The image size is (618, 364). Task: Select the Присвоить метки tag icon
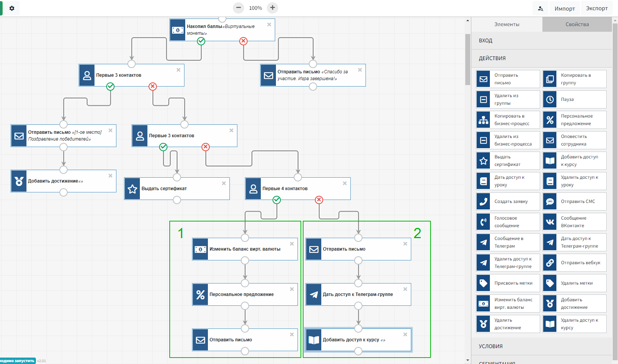click(483, 283)
